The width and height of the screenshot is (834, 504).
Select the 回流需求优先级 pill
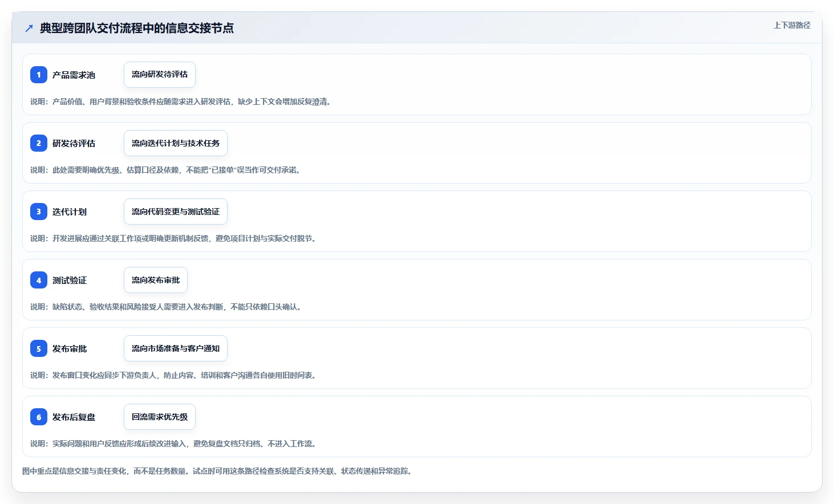pos(160,417)
